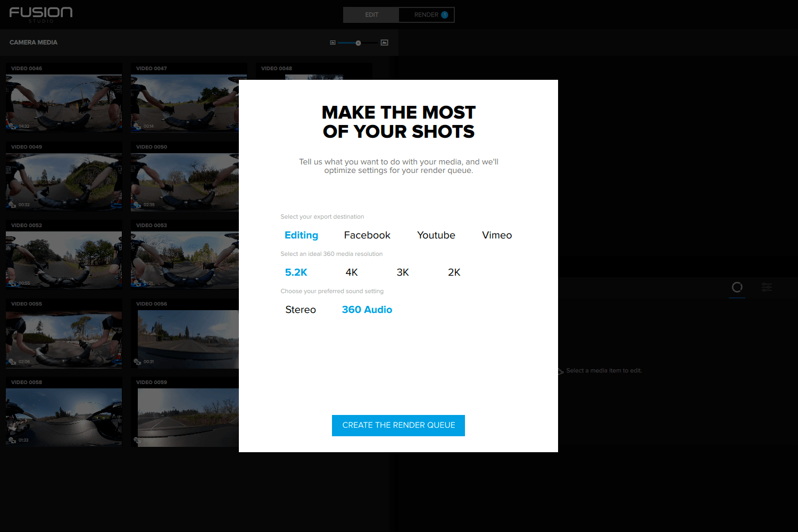Select the Video 0050 thumbnail
Screen dimensions: 798x532
pos(185,181)
